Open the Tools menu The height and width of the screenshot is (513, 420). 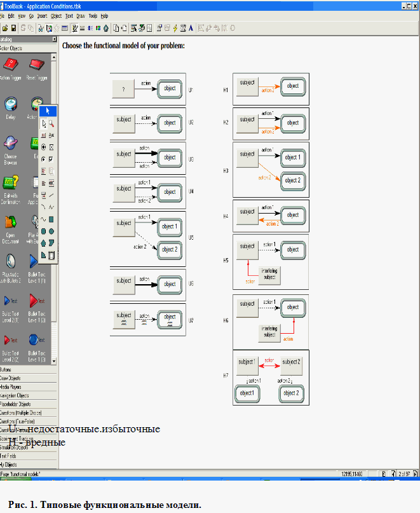(x=93, y=16)
